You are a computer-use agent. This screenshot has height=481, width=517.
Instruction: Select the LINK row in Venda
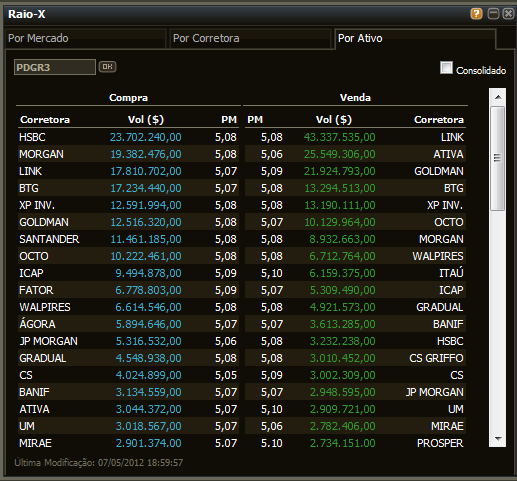click(355, 137)
